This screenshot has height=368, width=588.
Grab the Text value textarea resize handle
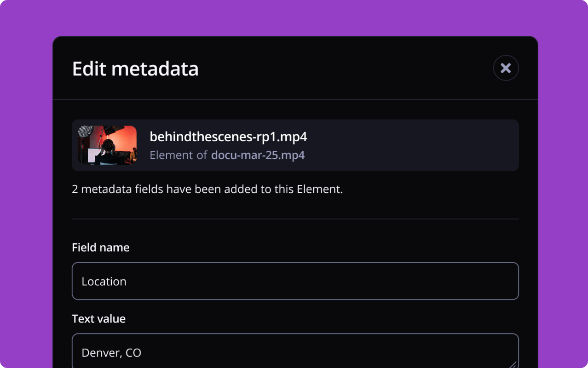coord(513,364)
